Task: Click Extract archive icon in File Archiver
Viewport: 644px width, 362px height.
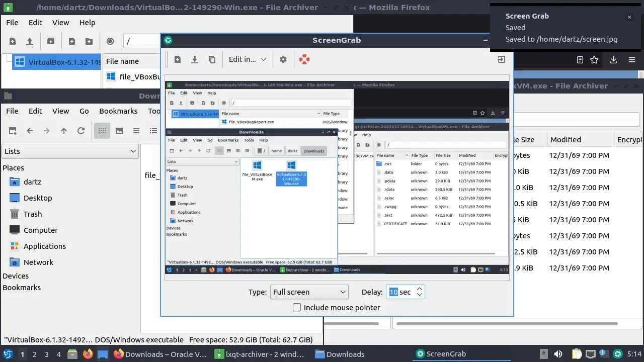Action: point(51,41)
